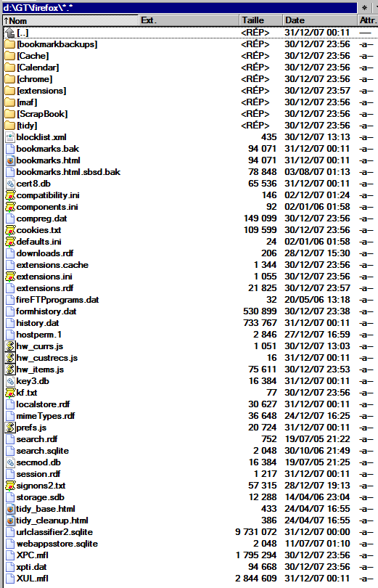This screenshot has width=378, height=588.
Task: Click the hw_items.js script icon
Action: click(10, 369)
